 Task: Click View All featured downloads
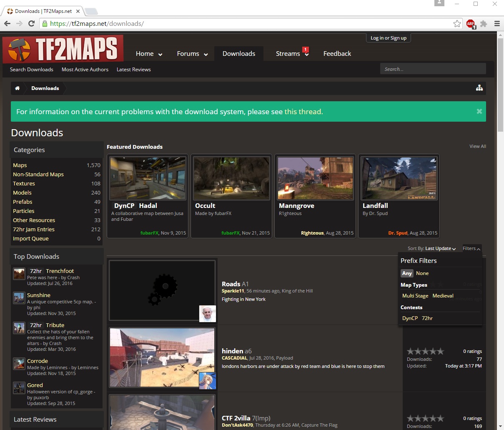click(478, 146)
